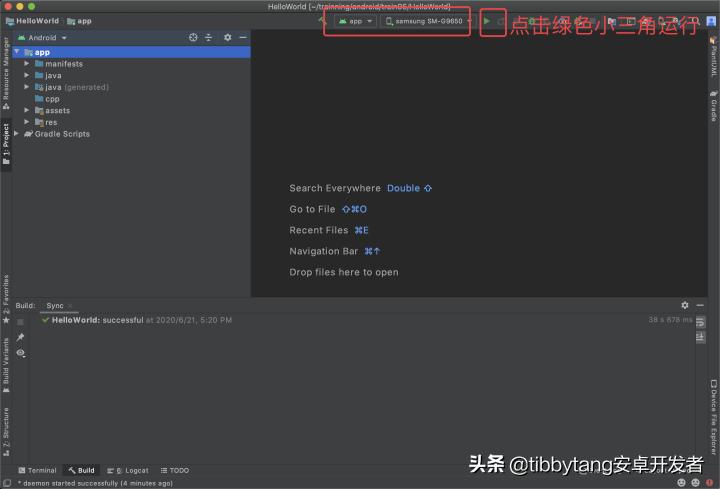This screenshot has width=720, height=489.
Task: Open the Terminal tool window
Action: (x=37, y=470)
